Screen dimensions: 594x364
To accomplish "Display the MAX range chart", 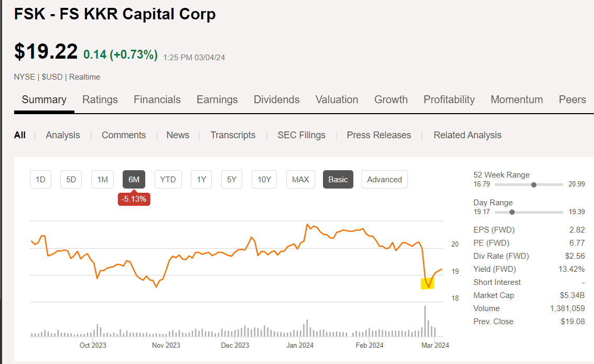I will tap(300, 180).
